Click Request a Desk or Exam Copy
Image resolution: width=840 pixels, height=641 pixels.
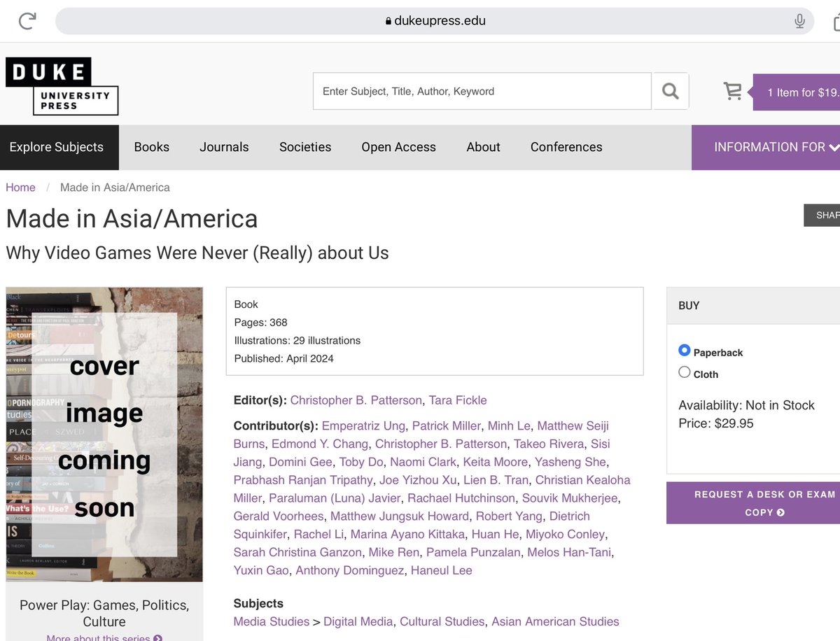pyautogui.click(x=762, y=502)
